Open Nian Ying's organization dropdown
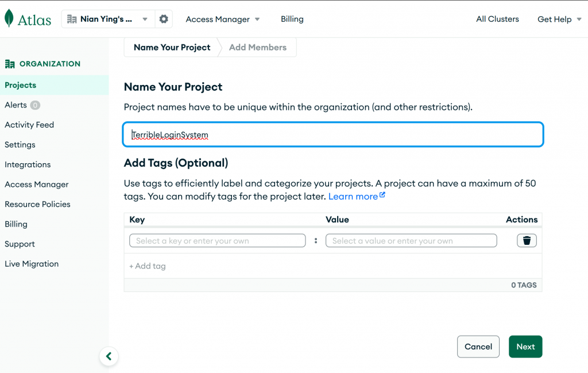 point(107,19)
